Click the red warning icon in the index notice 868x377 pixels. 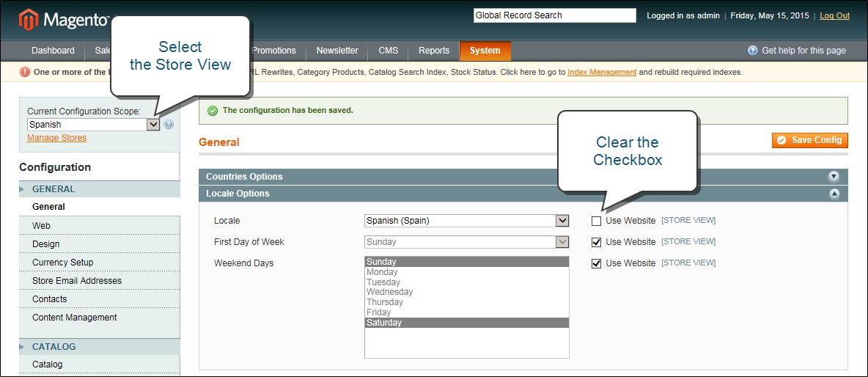click(25, 72)
